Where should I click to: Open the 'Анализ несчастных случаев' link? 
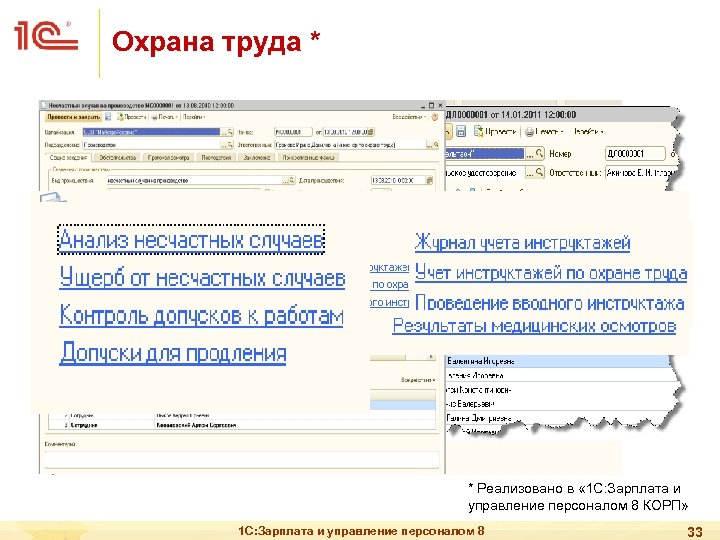pos(191,240)
